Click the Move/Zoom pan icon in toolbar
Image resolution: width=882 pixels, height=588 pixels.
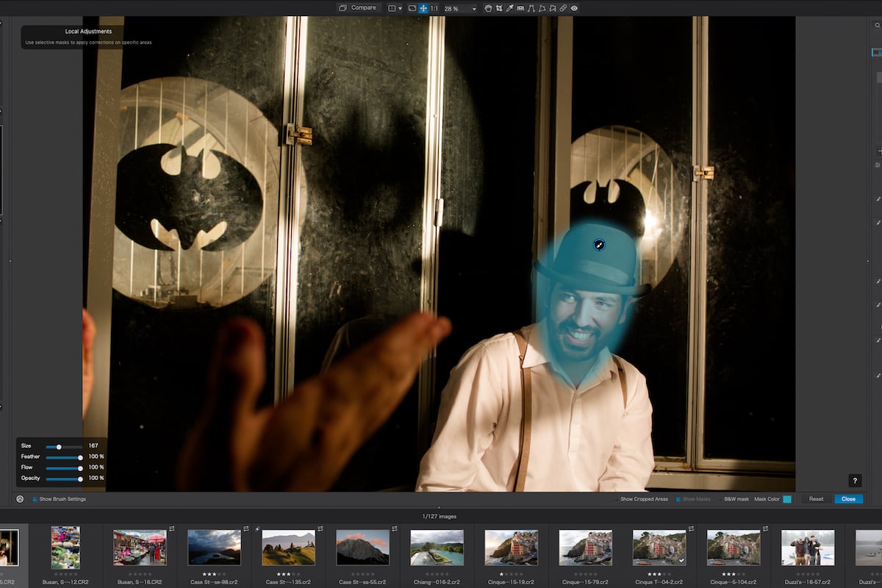coord(423,8)
